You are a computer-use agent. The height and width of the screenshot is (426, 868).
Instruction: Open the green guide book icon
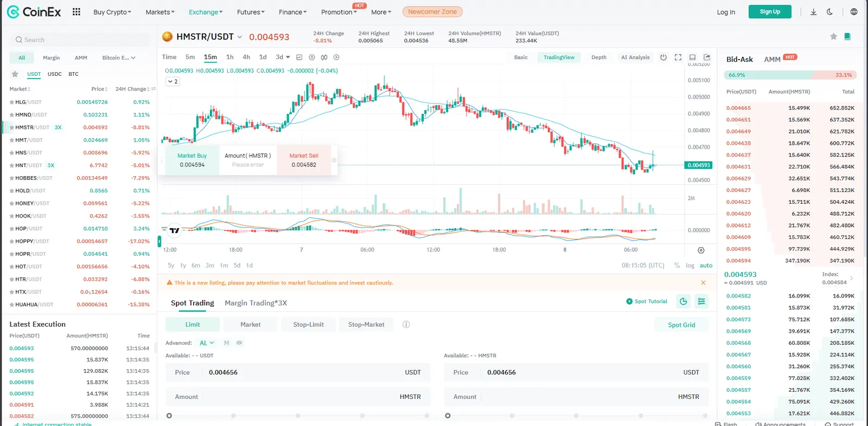coord(847,36)
